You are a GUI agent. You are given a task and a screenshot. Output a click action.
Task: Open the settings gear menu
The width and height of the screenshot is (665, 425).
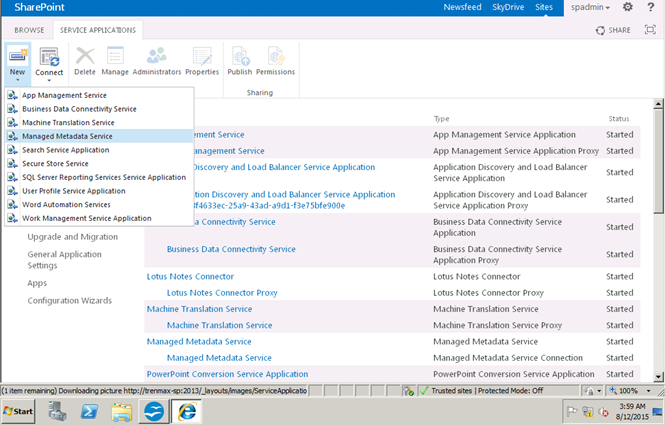(x=628, y=7)
